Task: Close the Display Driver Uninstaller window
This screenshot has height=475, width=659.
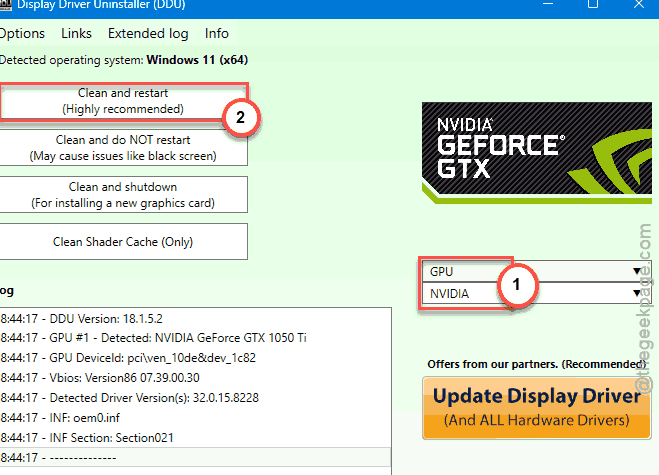Action: (x=638, y=4)
